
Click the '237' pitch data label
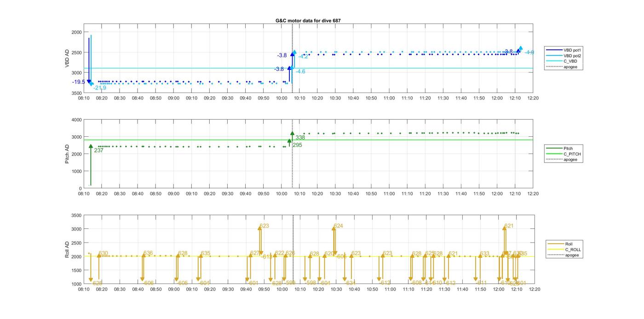click(x=98, y=151)
